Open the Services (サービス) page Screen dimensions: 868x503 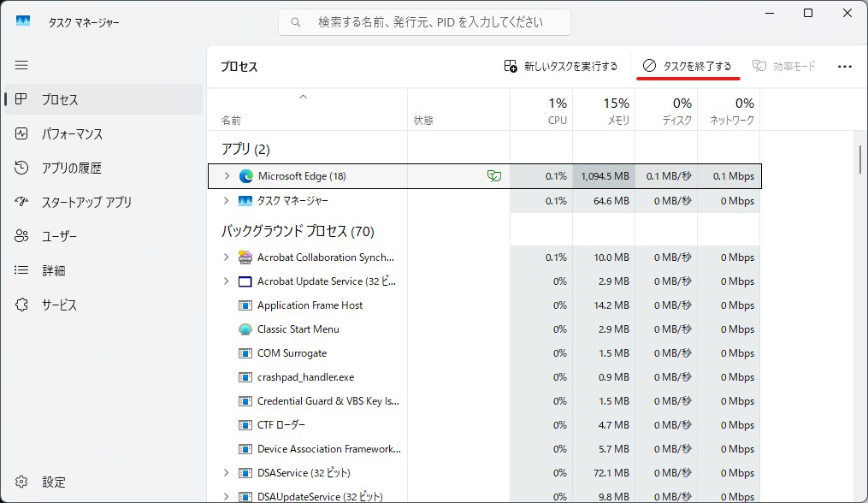click(59, 305)
